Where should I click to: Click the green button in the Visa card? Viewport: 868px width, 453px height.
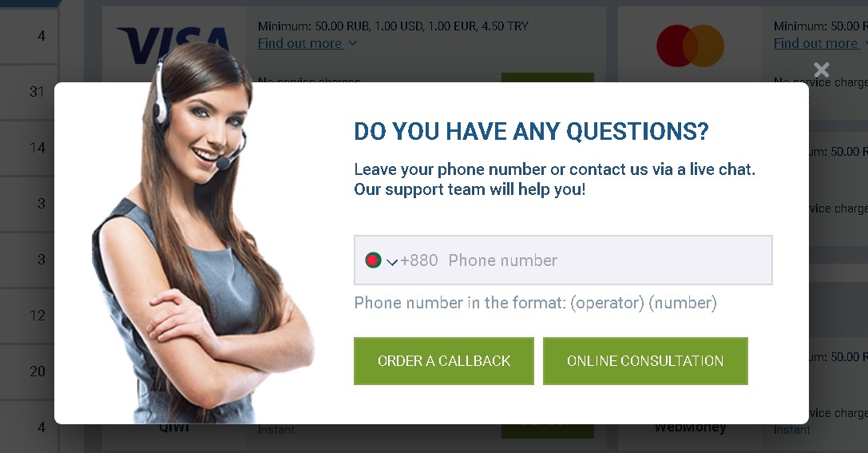548,78
